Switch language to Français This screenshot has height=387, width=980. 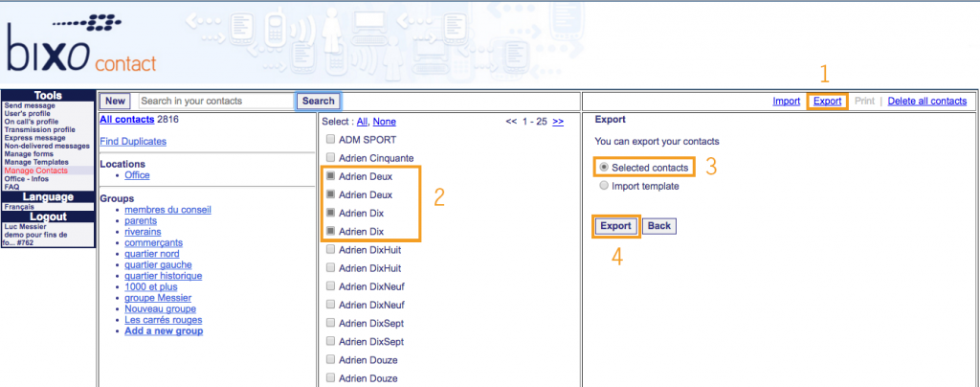(x=19, y=207)
